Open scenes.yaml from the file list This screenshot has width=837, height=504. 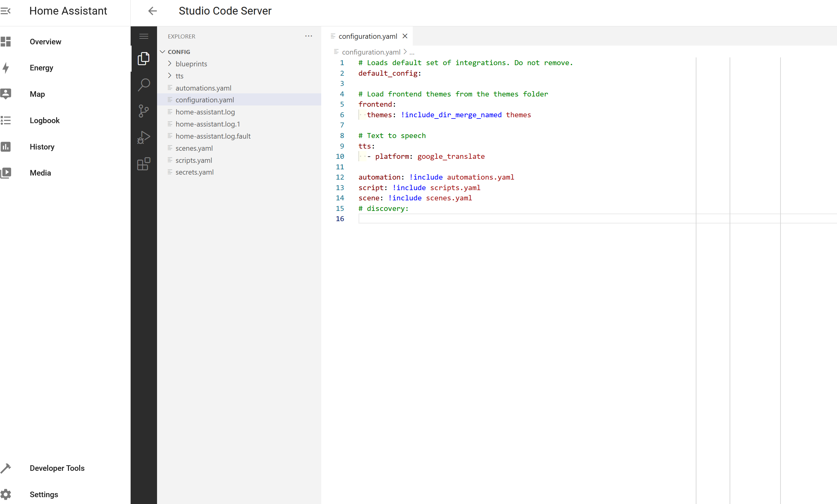click(194, 148)
